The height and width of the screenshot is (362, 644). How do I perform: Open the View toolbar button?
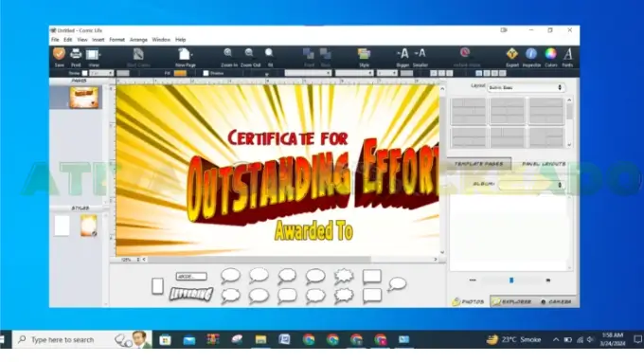pos(93,55)
